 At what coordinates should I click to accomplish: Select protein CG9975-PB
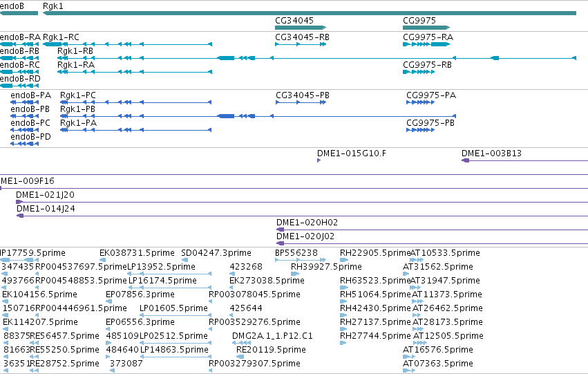click(x=430, y=123)
